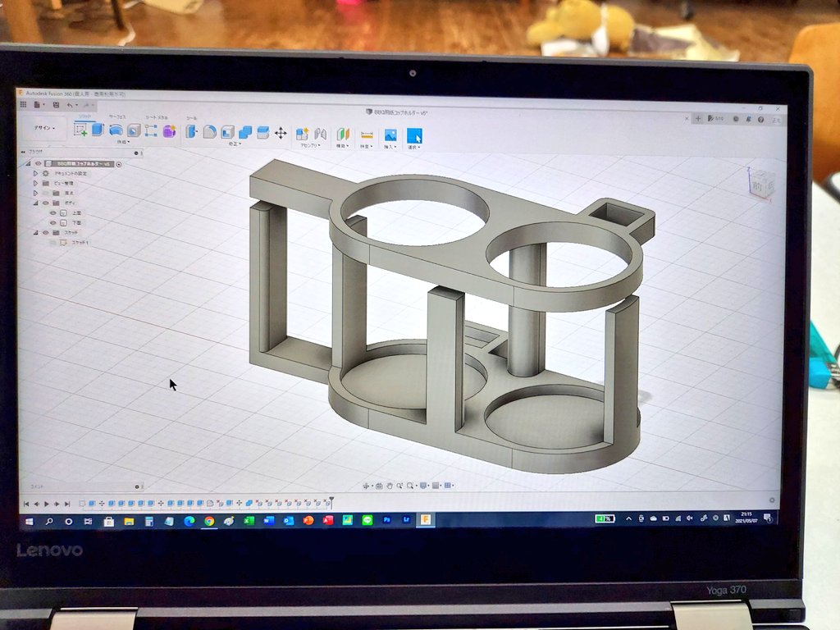Click the Insert image icon
The width and height of the screenshot is (840, 630).
390,135
